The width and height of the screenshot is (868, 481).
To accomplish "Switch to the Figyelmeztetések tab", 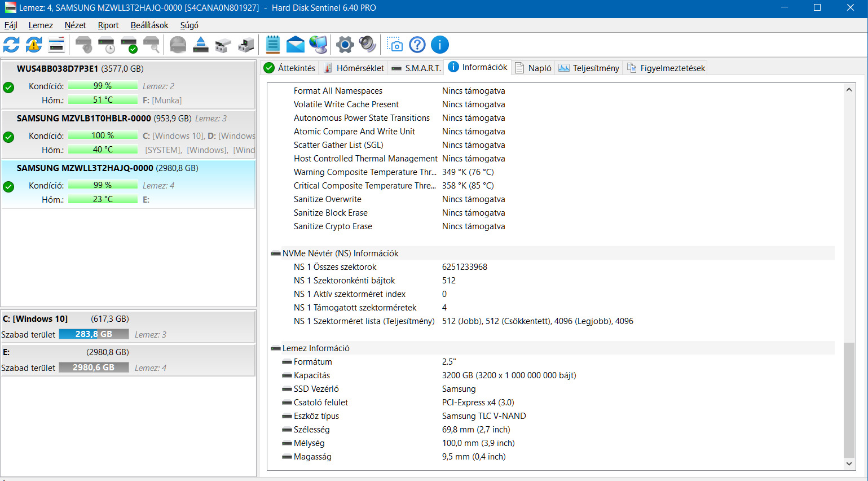I will click(666, 68).
